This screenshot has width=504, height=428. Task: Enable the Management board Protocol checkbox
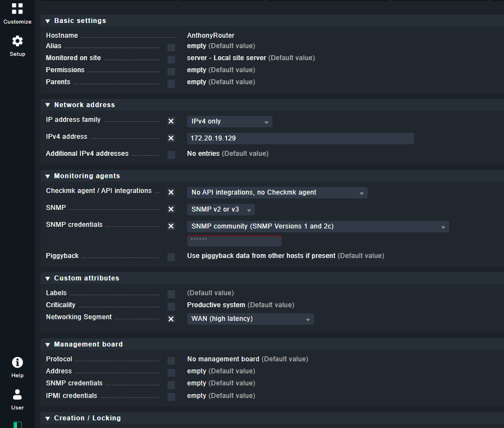coord(171,360)
